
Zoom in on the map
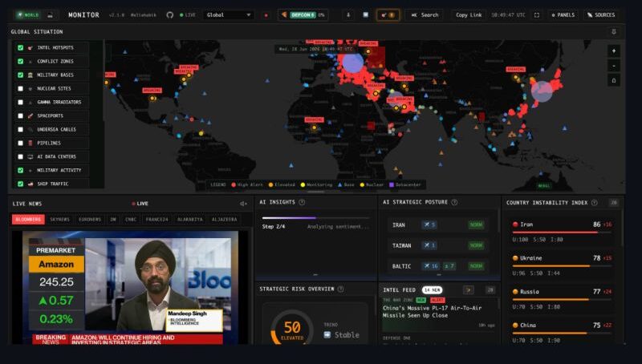coord(614,51)
